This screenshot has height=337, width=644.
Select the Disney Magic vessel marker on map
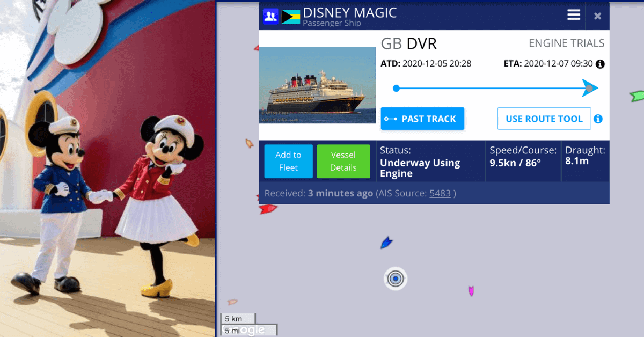[x=396, y=279]
